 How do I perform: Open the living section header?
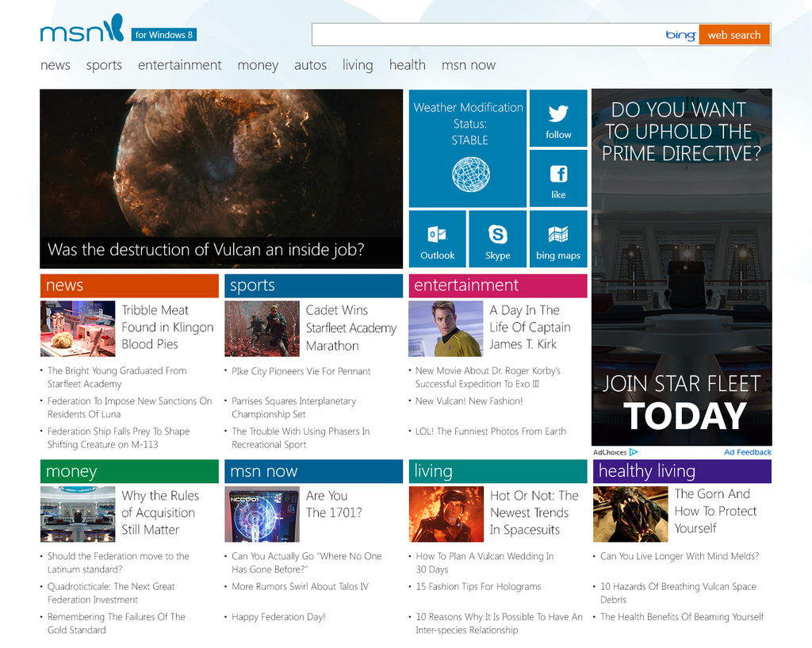[498, 471]
